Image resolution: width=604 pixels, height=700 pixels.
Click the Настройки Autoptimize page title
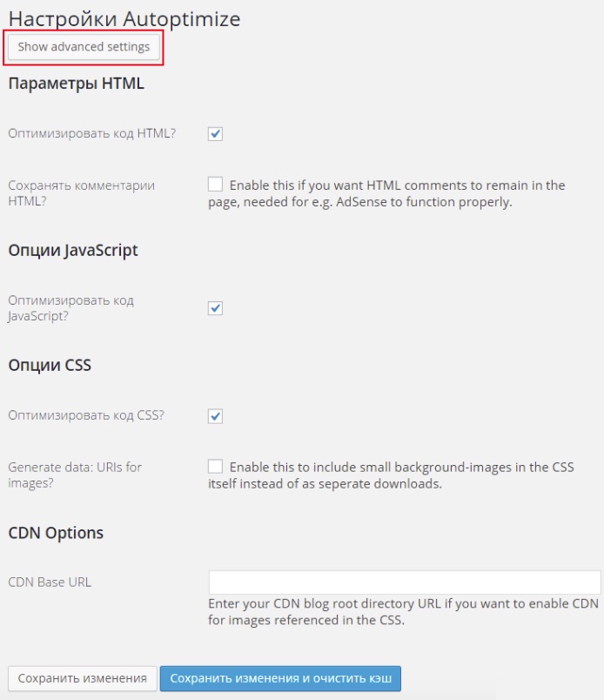124,18
